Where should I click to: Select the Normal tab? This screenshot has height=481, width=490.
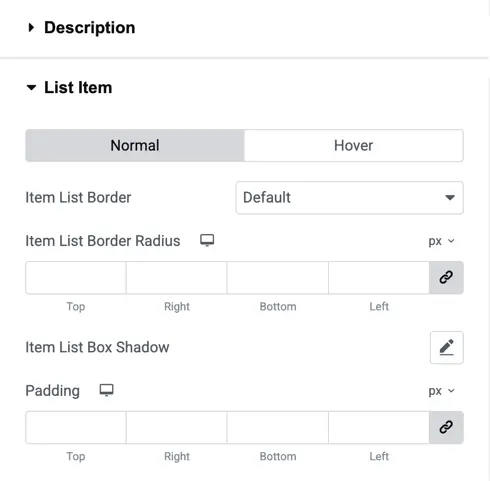(135, 146)
